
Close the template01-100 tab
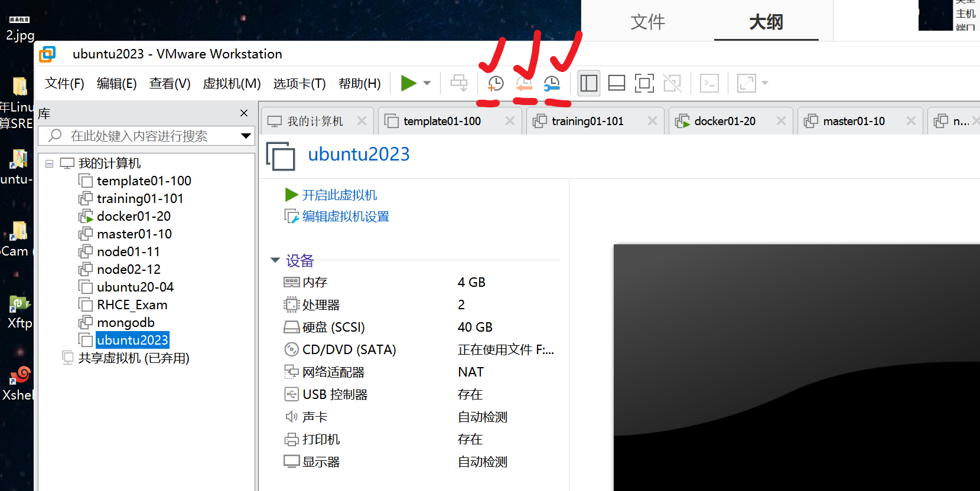tap(510, 121)
